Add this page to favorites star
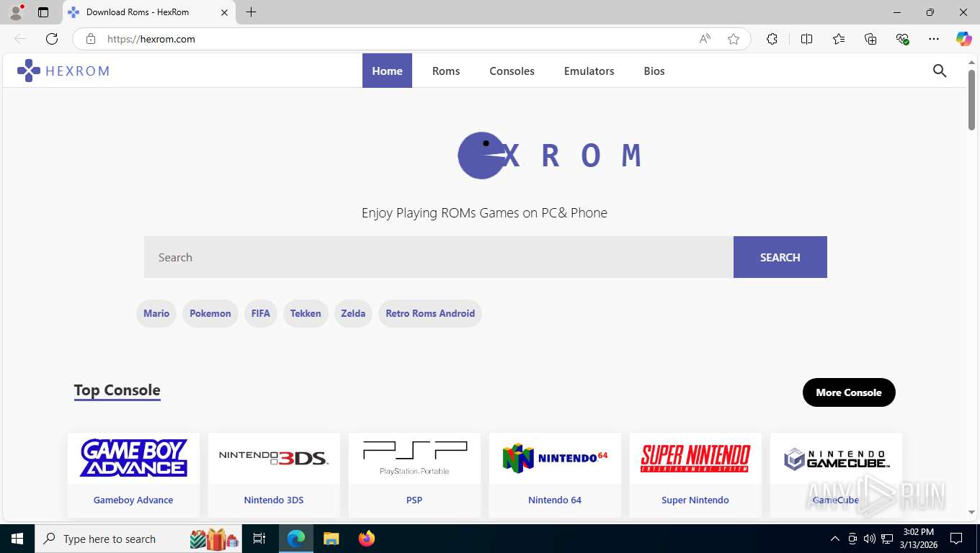The height and width of the screenshot is (553, 980). point(734,39)
